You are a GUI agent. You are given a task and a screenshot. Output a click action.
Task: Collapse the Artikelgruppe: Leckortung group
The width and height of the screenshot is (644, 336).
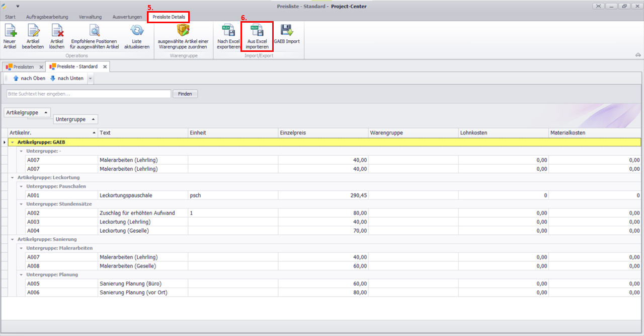[x=13, y=177]
